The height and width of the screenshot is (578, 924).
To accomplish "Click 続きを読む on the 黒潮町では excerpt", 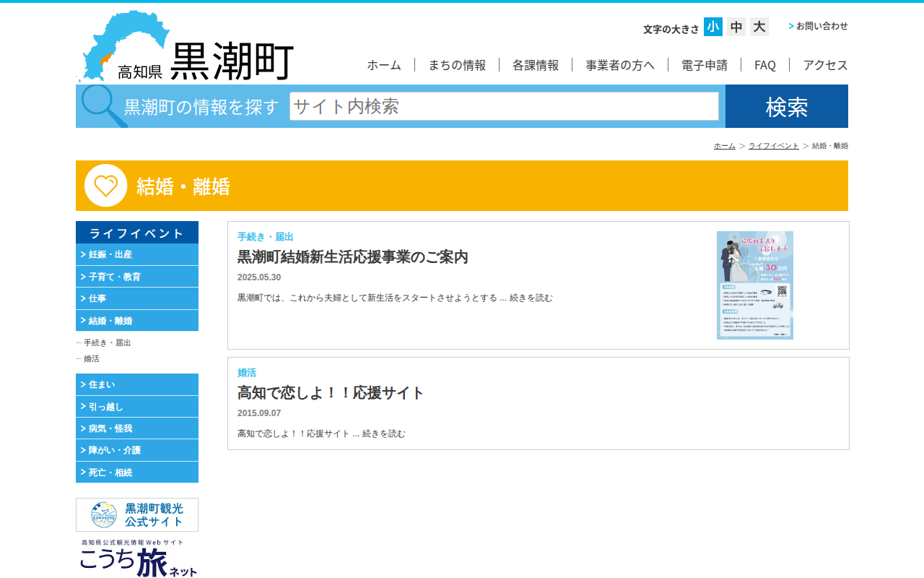I will pos(531,298).
